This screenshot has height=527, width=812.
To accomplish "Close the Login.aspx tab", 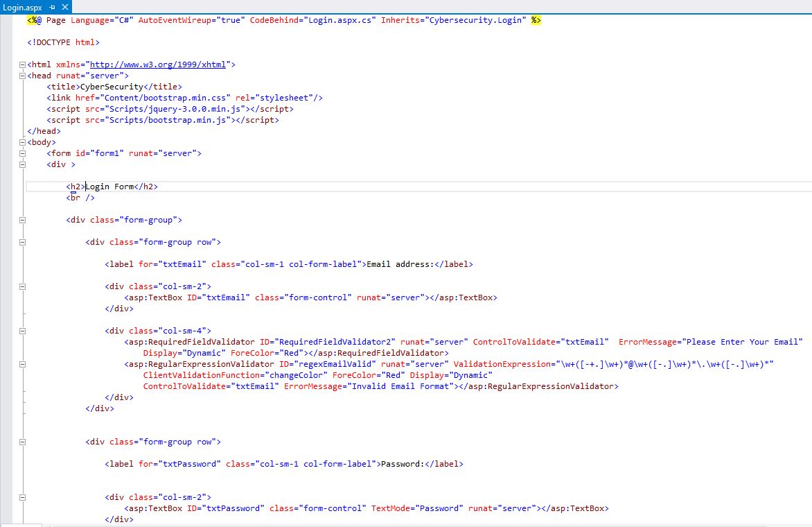I will [x=66, y=7].
